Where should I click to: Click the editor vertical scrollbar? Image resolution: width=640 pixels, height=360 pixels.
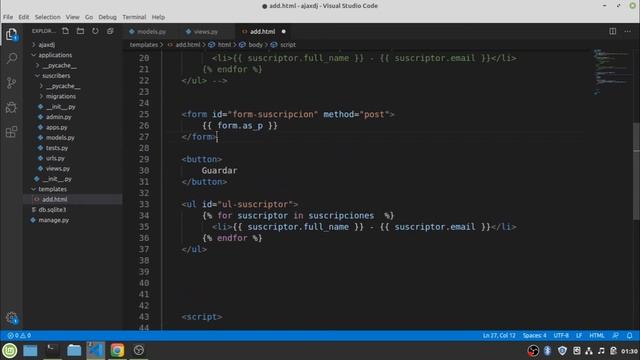pyautogui.click(x=636, y=172)
